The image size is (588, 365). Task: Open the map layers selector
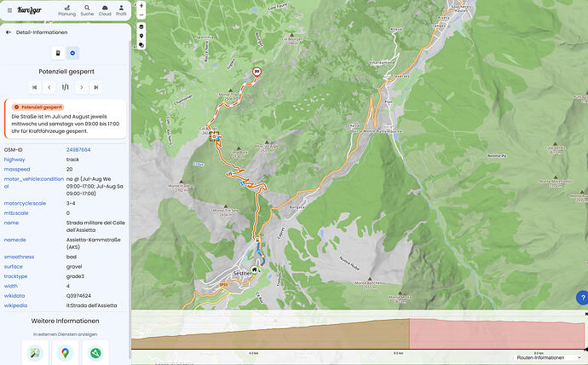(x=141, y=27)
